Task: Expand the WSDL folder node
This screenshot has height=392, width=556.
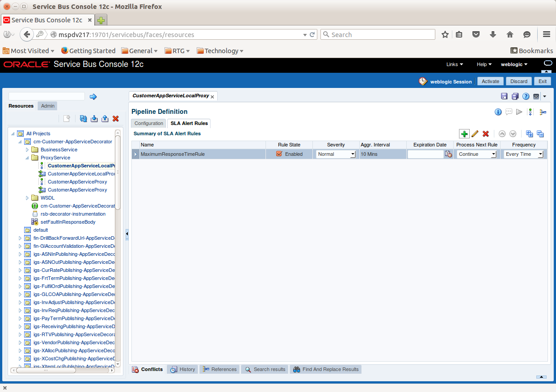Action: click(x=27, y=198)
